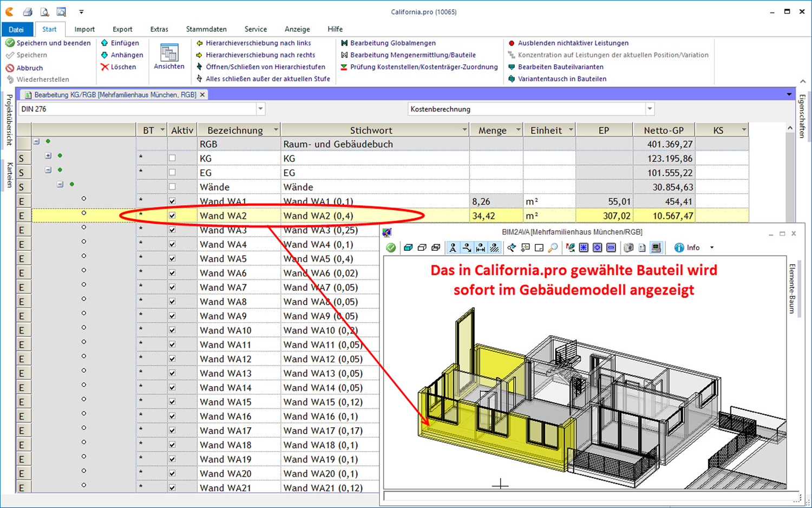
Task: Click the green checkmark in BIM2AVA toolbar
Action: point(391,248)
